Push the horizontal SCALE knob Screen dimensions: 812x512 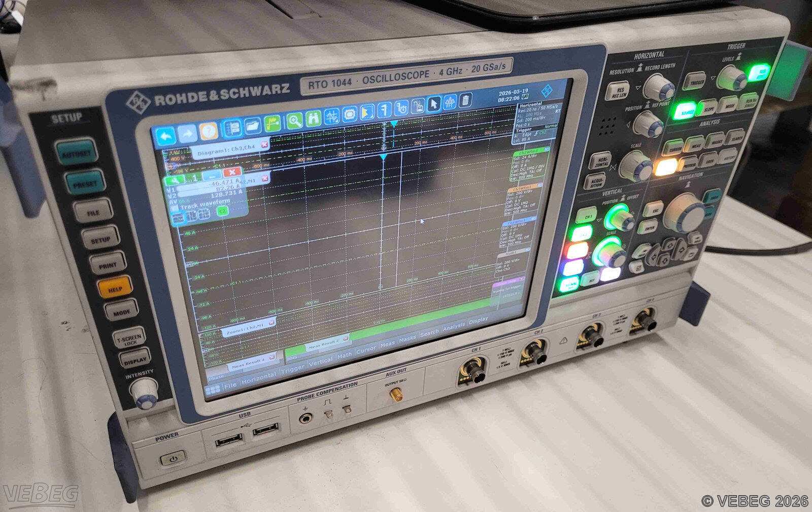[x=635, y=165]
